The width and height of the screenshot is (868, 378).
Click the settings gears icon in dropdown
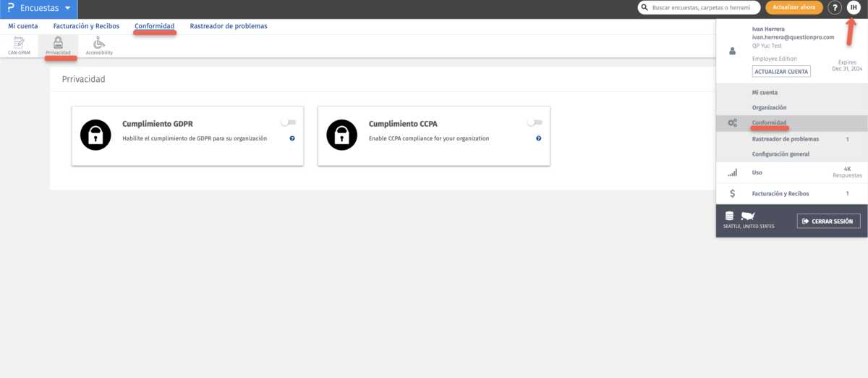click(733, 123)
